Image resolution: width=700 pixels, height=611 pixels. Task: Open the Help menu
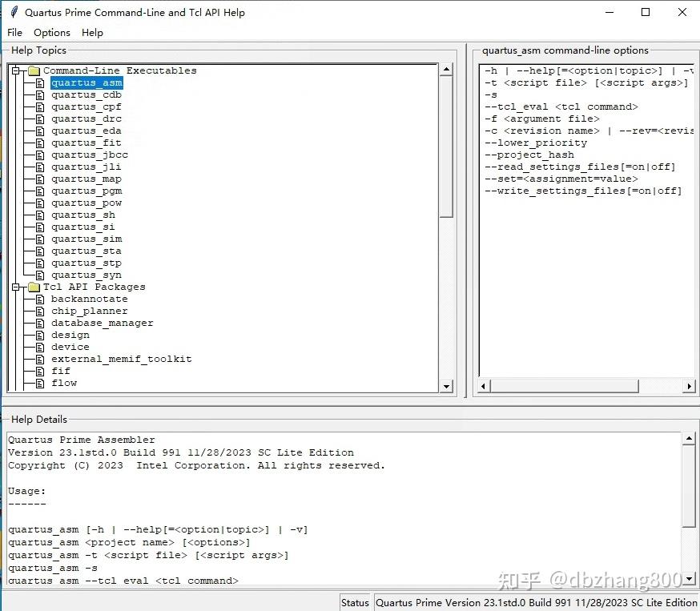[x=92, y=33]
